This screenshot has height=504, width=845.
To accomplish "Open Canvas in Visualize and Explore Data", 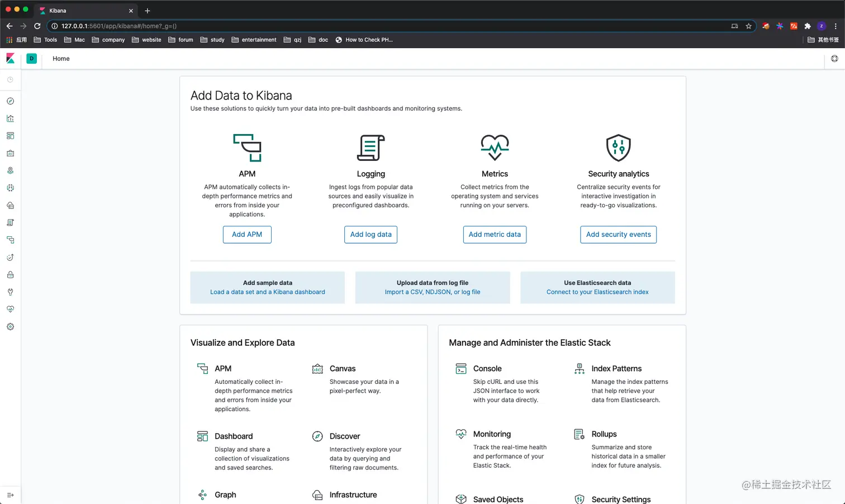I will (343, 369).
